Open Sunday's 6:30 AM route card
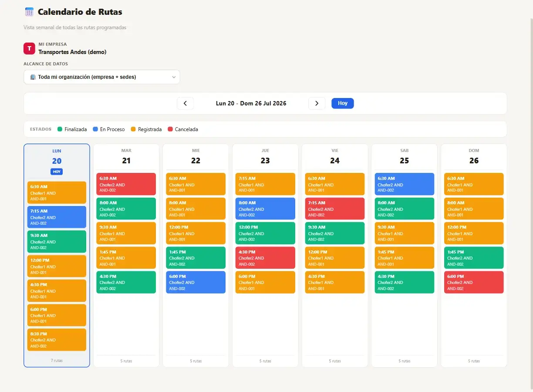This screenshot has height=392, width=533. [474, 184]
